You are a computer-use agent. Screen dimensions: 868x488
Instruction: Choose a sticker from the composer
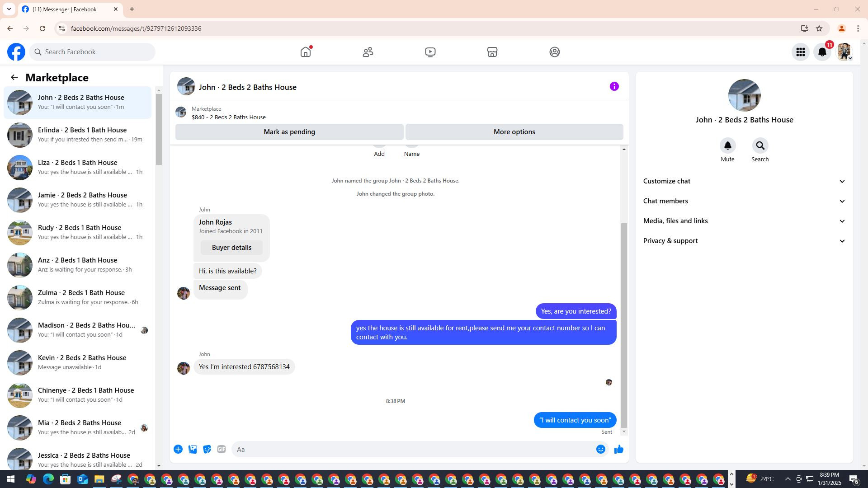click(207, 449)
